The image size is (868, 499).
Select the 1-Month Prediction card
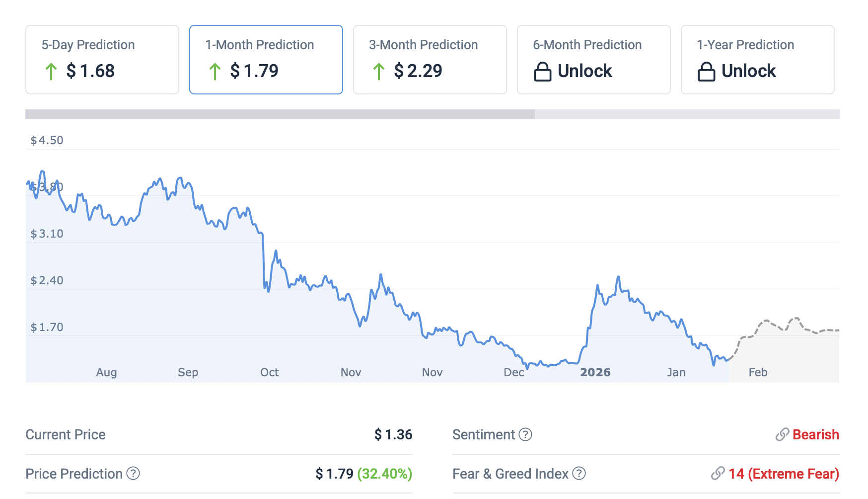(x=266, y=59)
